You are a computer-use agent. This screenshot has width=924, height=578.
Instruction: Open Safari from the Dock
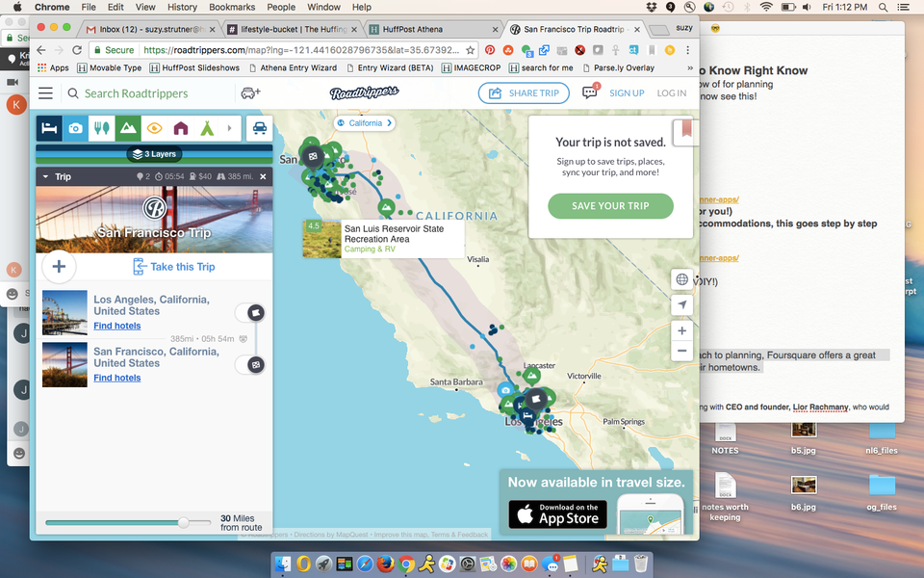(x=365, y=565)
